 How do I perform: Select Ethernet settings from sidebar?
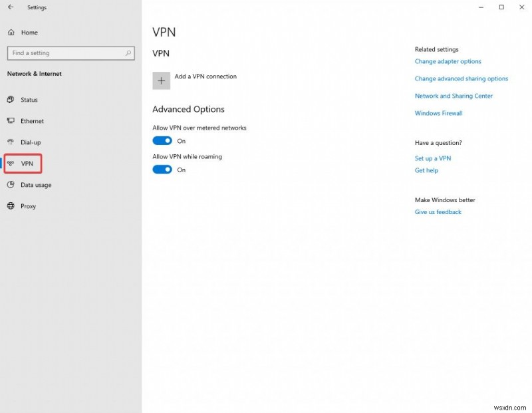[x=31, y=121]
